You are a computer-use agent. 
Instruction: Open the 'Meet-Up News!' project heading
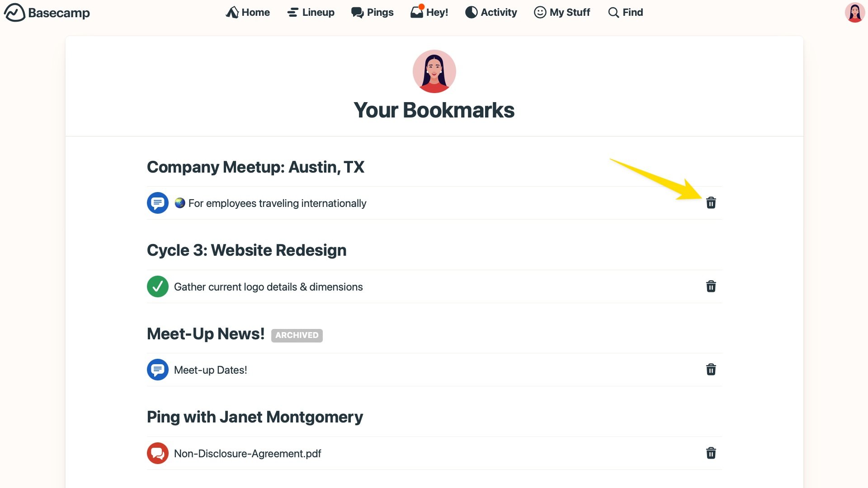(x=206, y=334)
